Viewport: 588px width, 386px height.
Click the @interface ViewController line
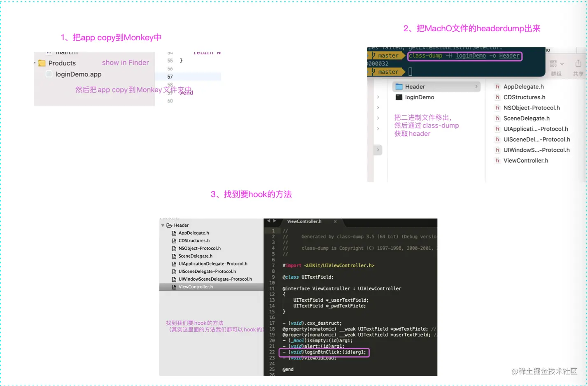342,288
